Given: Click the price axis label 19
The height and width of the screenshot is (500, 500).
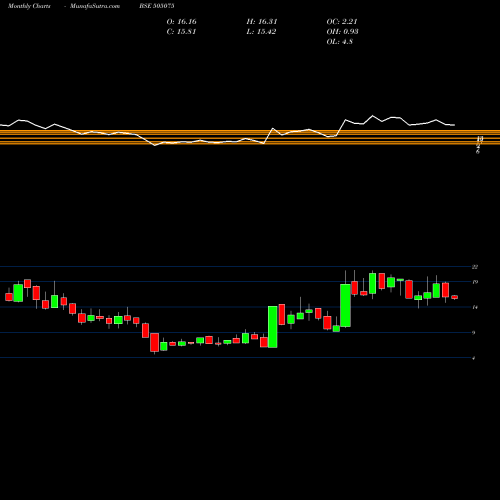Looking at the screenshot, I should [x=475, y=282].
